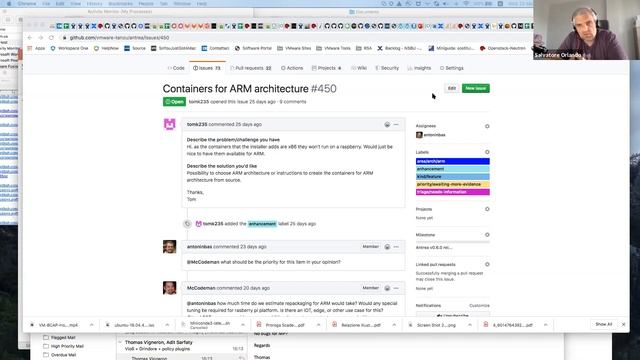Open the HelpNow bookmark
Screen dimensions: 640x360
(106, 48)
